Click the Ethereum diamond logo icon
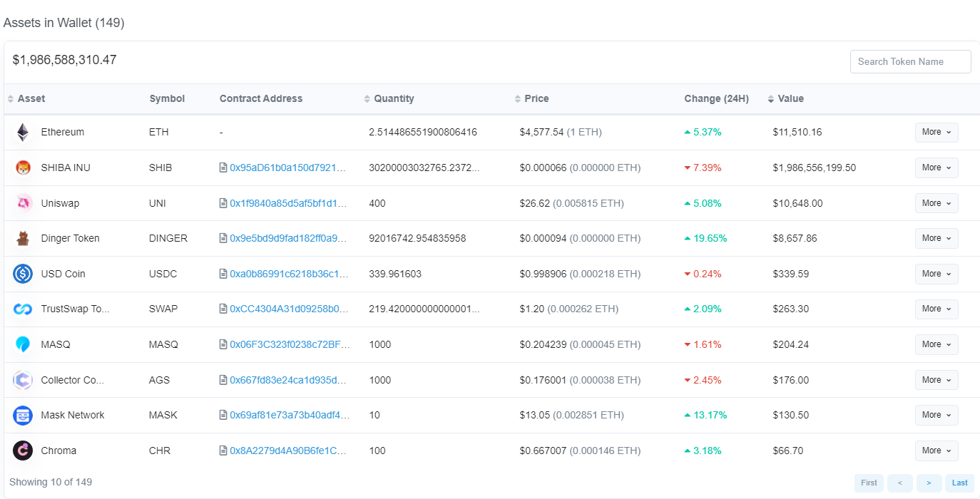The width and height of the screenshot is (980, 499). point(23,132)
